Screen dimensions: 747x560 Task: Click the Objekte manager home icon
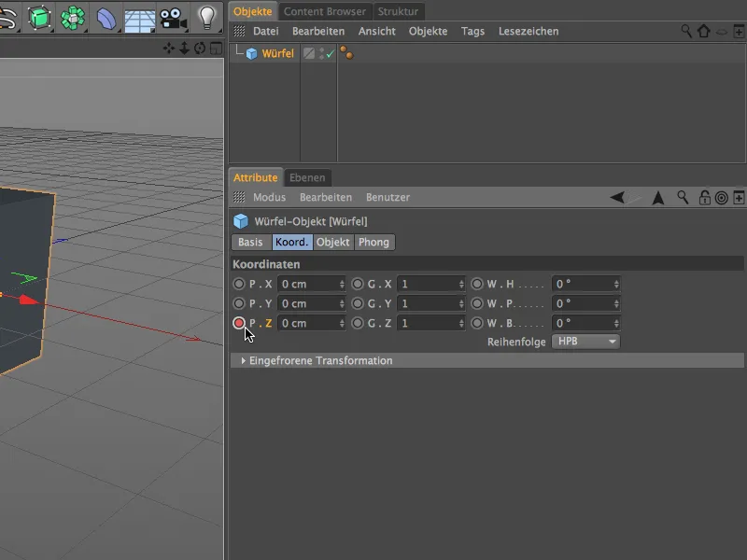click(x=704, y=32)
